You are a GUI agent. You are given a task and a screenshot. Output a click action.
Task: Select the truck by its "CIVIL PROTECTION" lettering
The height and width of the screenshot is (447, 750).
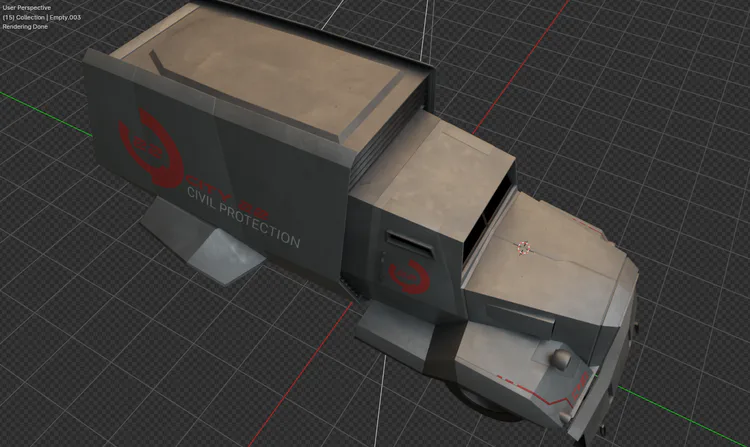[x=243, y=217]
